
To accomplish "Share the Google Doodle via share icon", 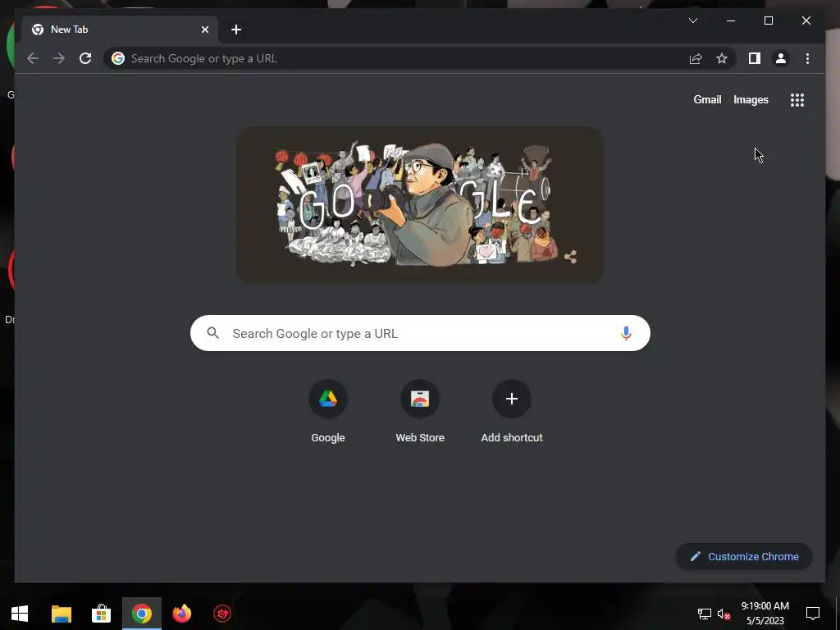I will coord(571,257).
